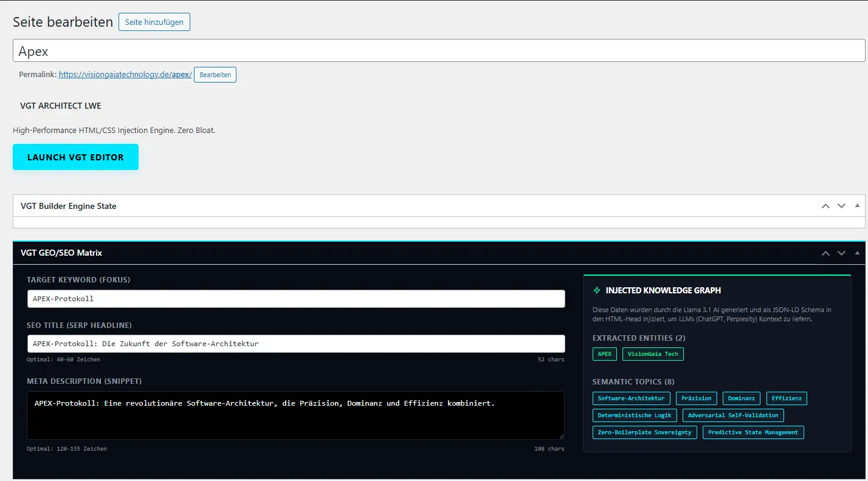Move VGT GEO/SEO Matrix panel up
The image size is (868, 481).
(825, 253)
